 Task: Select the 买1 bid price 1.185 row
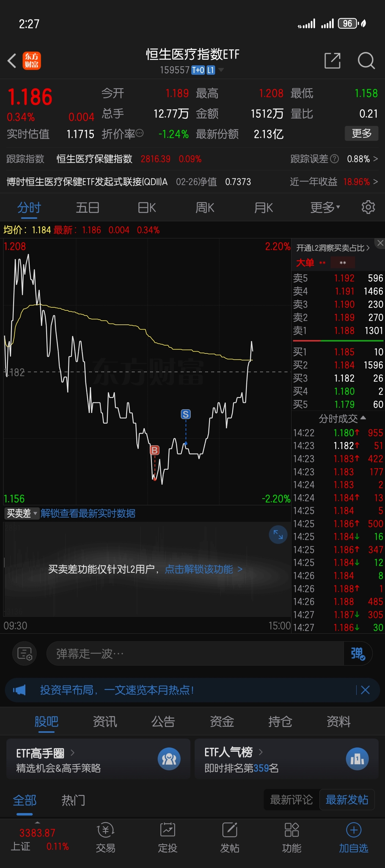click(x=338, y=352)
